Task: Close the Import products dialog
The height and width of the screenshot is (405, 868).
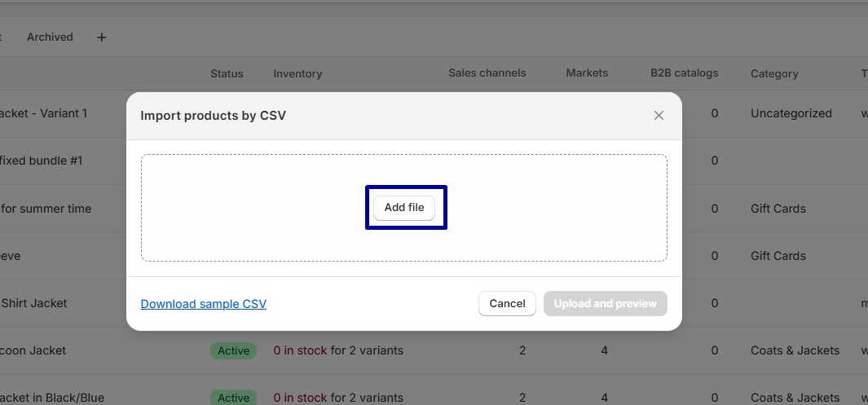Action: (659, 116)
